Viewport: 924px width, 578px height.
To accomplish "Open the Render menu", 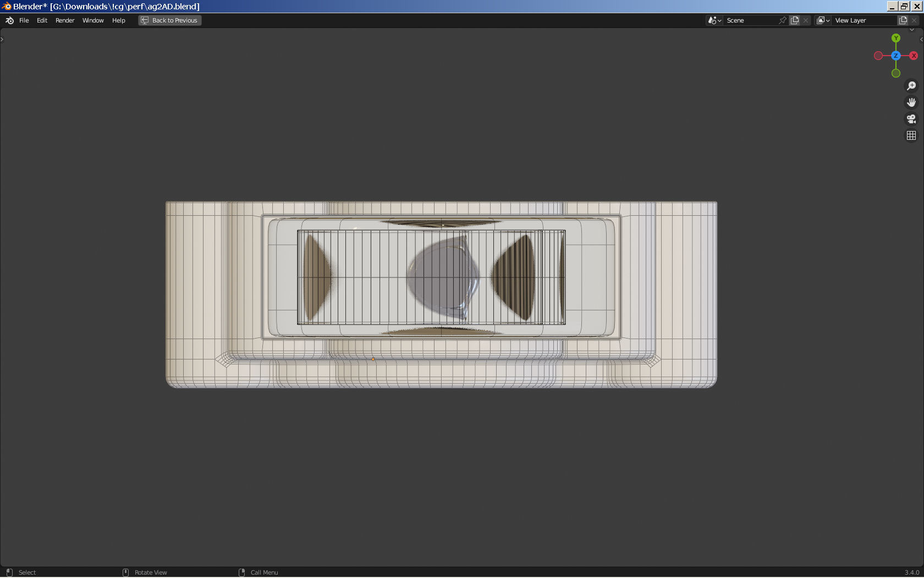I will [x=65, y=20].
